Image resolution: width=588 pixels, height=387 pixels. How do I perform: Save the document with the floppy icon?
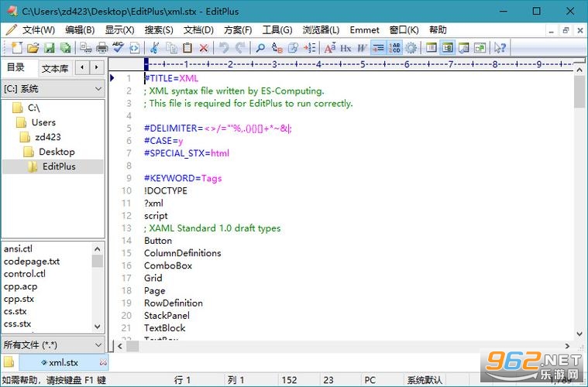[49, 47]
